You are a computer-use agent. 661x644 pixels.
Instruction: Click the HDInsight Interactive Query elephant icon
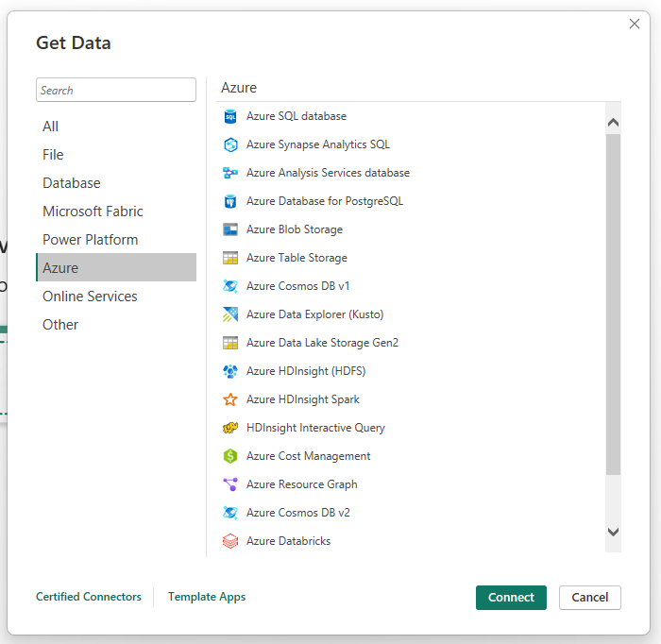click(230, 428)
